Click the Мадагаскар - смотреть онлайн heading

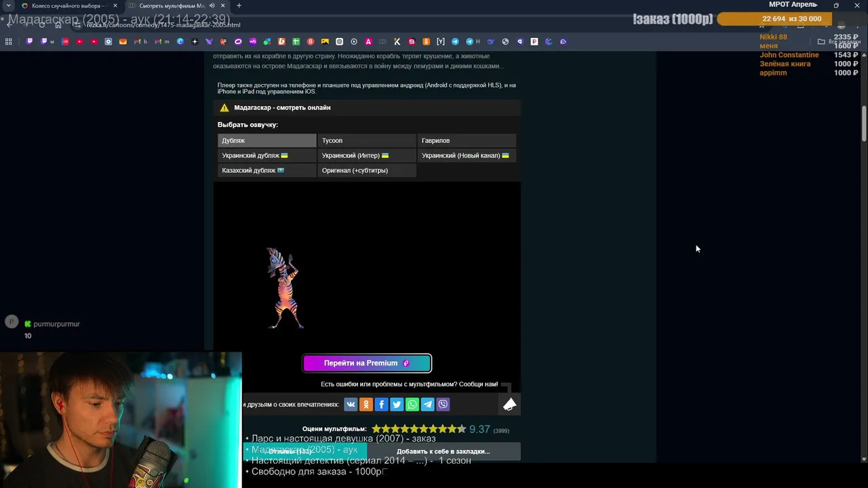282,108
